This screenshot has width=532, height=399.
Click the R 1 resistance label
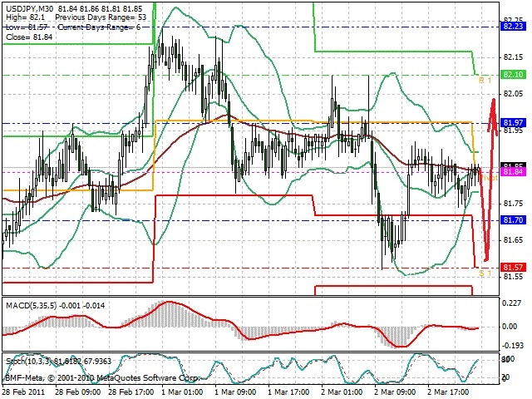(485, 81)
